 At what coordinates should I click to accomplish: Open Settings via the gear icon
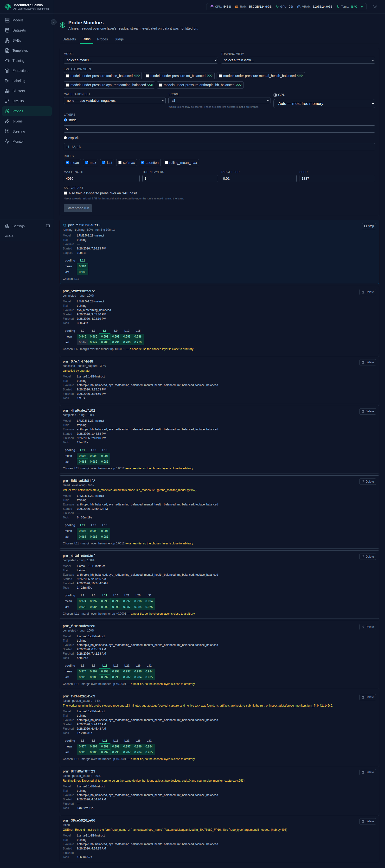[x=7, y=226]
